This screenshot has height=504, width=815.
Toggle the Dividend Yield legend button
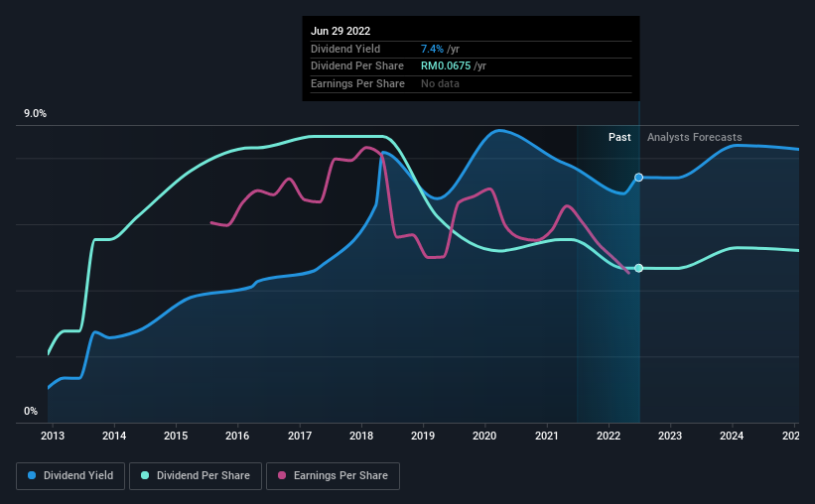click(x=70, y=476)
